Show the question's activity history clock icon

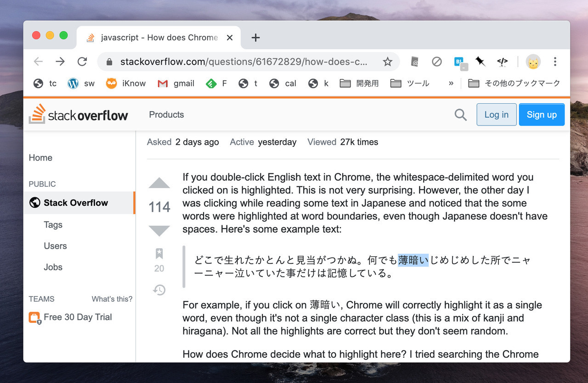tap(159, 290)
